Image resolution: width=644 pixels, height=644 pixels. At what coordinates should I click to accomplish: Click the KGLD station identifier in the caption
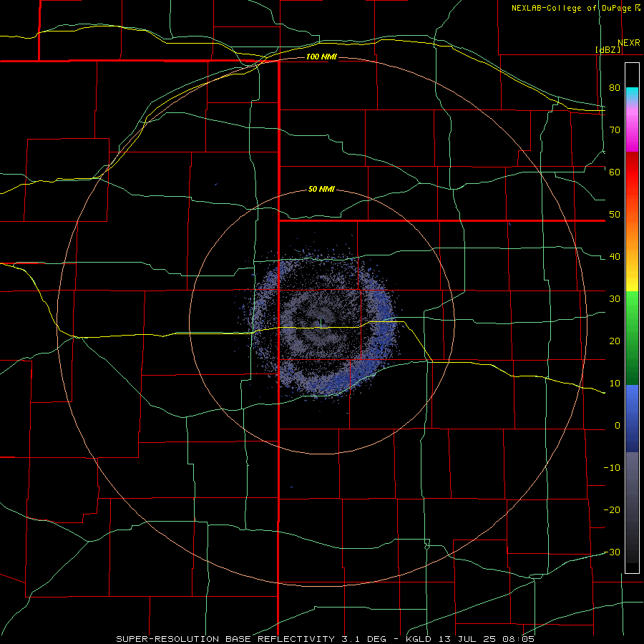pos(419,639)
